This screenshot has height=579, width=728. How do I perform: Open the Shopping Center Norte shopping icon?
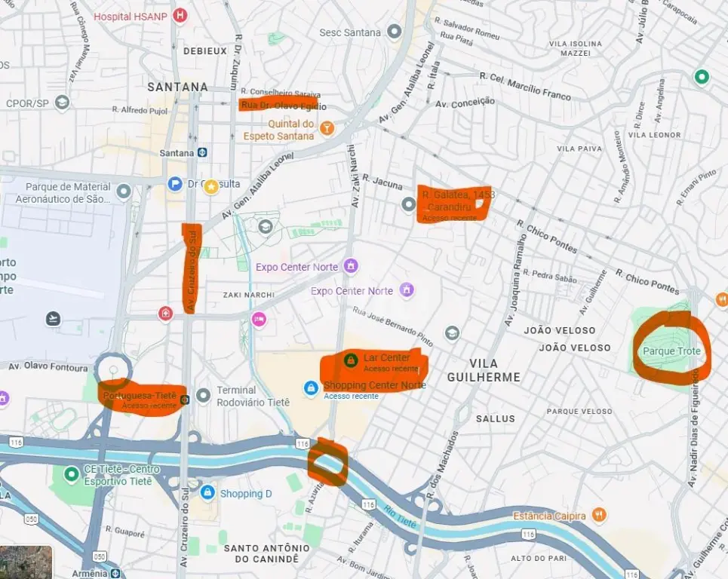point(311,388)
